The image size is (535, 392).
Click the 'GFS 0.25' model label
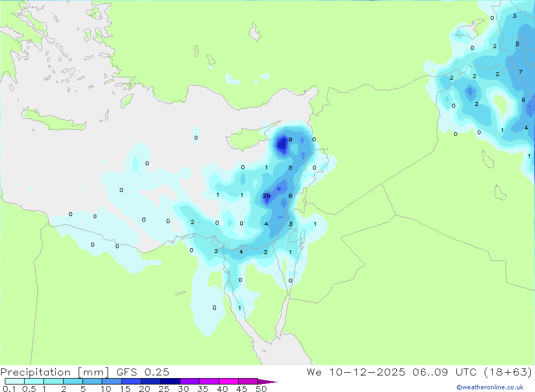coord(143,372)
